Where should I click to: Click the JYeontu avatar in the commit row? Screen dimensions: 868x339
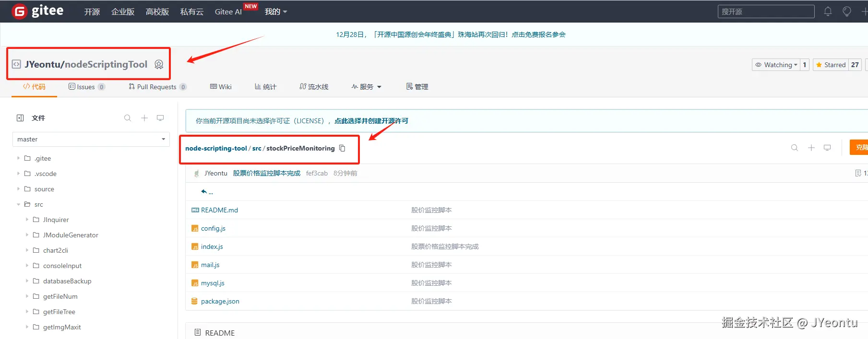(x=196, y=173)
